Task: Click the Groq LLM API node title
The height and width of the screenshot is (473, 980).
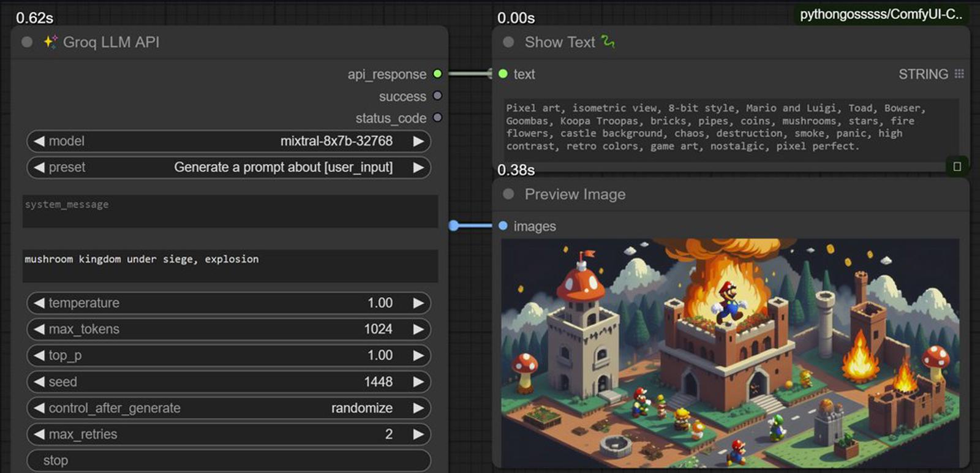Action: (x=111, y=42)
